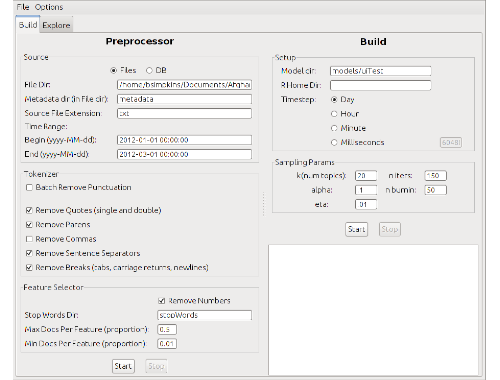The height and width of the screenshot is (380, 500).
Task: Click the n iters field
Action: pos(436,176)
